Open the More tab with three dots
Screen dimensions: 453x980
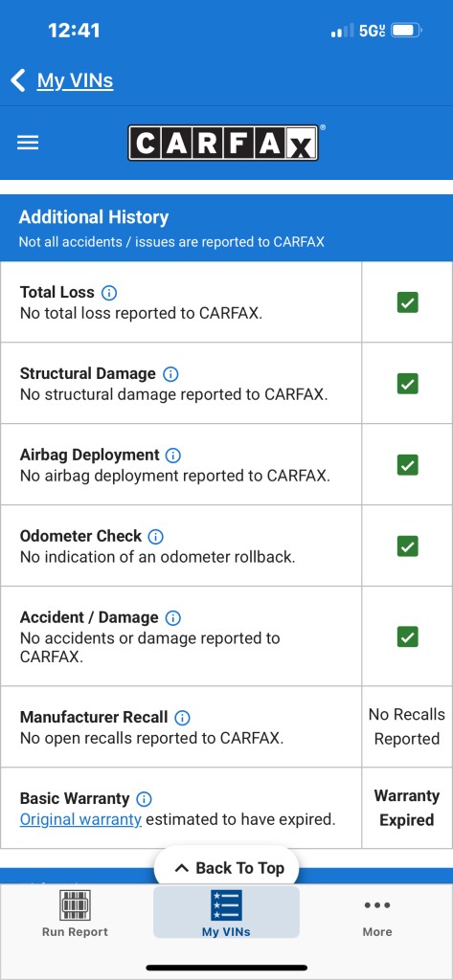tap(377, 918)
